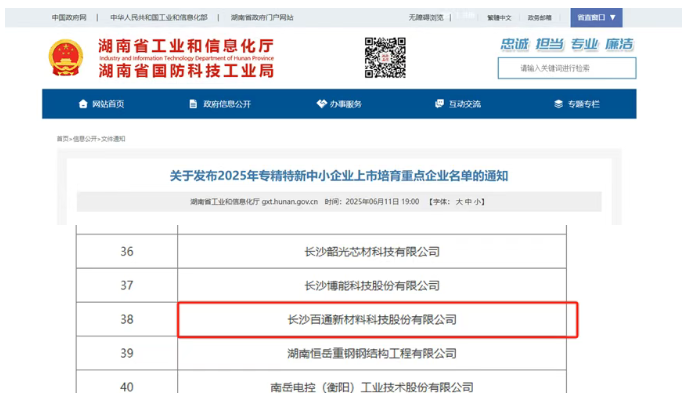Image resolution: width=691 pixels, height=409 pixels.
Task: Click row number 37
Action: click(127, 286)
